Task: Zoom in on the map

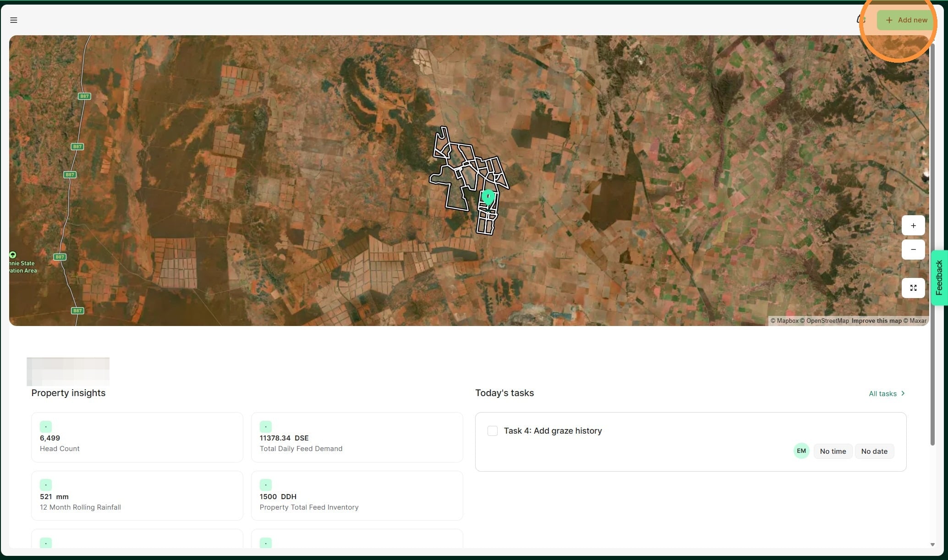Action: click(913, 225)
